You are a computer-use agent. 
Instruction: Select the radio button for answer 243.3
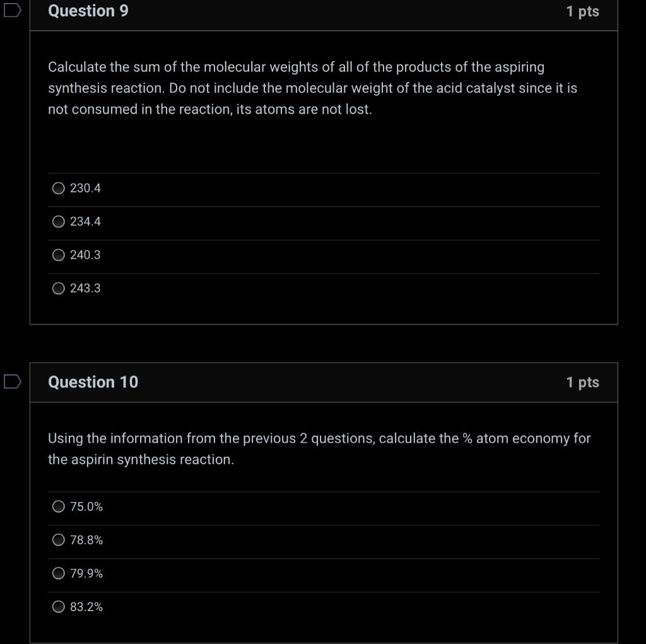pos(59,288)
